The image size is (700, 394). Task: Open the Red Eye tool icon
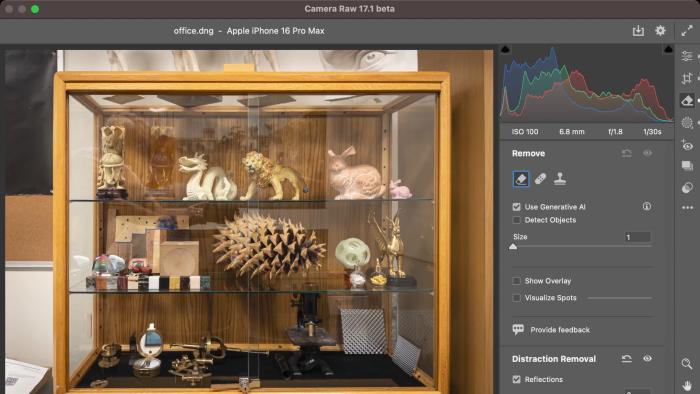[x=687, y=145]
